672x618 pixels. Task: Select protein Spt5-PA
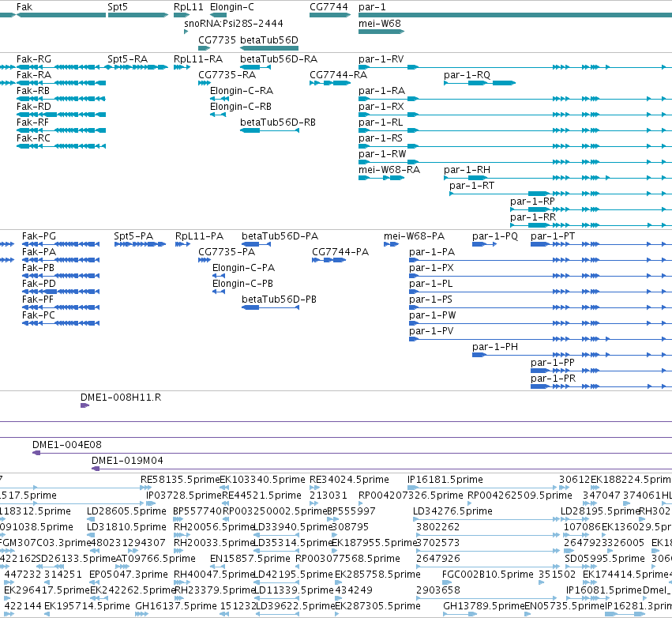pos(133,236)
